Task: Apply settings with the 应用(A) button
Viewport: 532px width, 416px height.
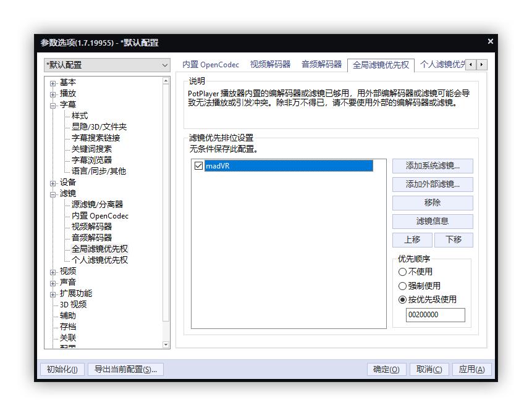Action: (473, 369)
